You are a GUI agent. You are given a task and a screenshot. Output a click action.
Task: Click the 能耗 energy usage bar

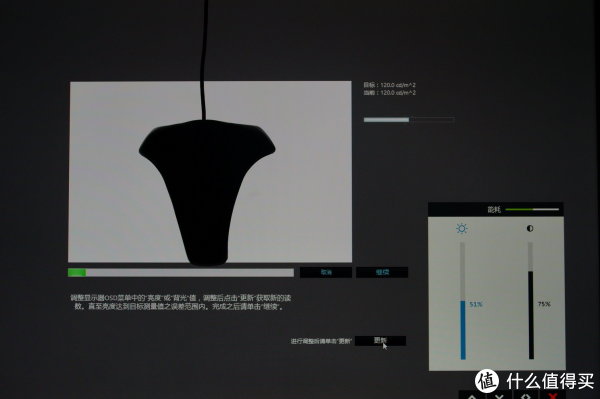click(532, 210)
